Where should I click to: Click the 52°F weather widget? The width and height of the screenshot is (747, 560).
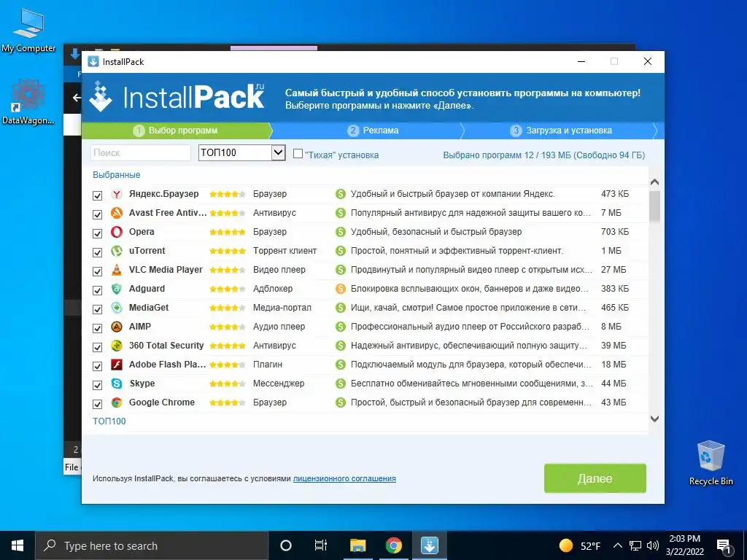pos(580,545)
